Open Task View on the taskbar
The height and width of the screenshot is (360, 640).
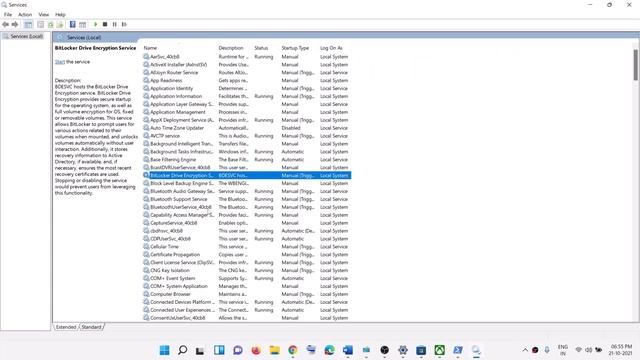(200, 350)
